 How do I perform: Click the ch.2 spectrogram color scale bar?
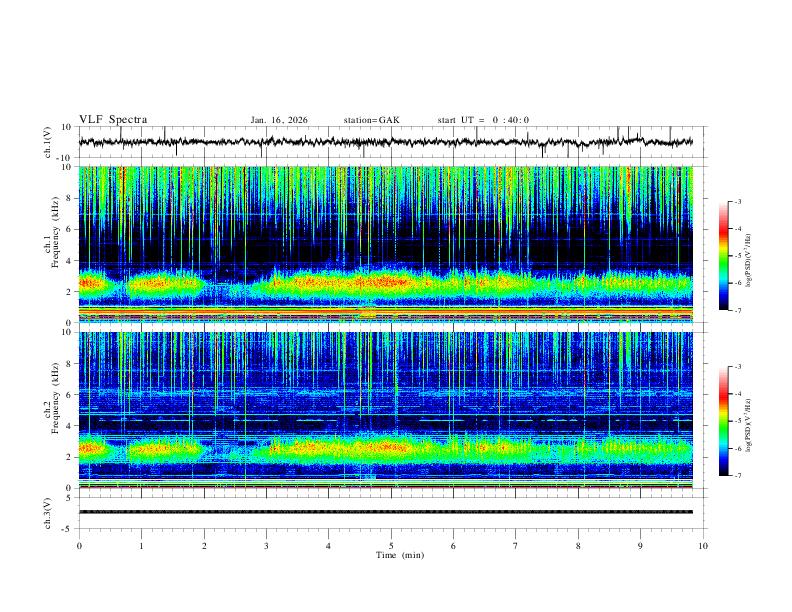723,421
